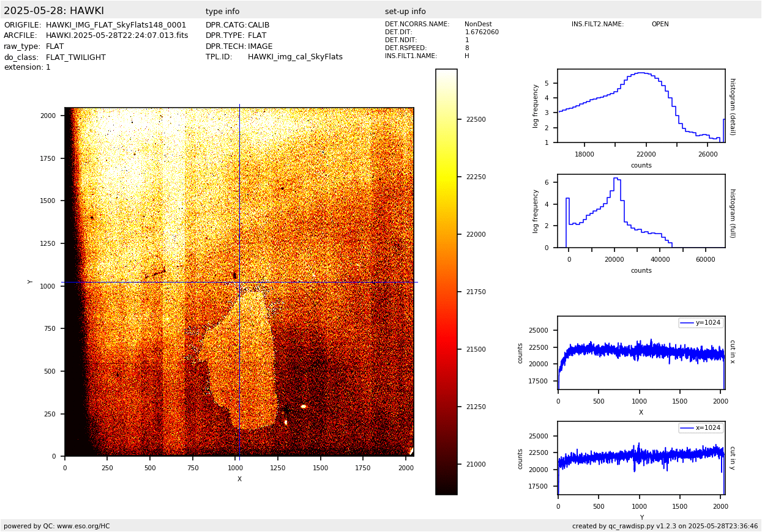Click the histogram (detail) plot
This screenshot has height=532, width=762.
tap(641, 106)
